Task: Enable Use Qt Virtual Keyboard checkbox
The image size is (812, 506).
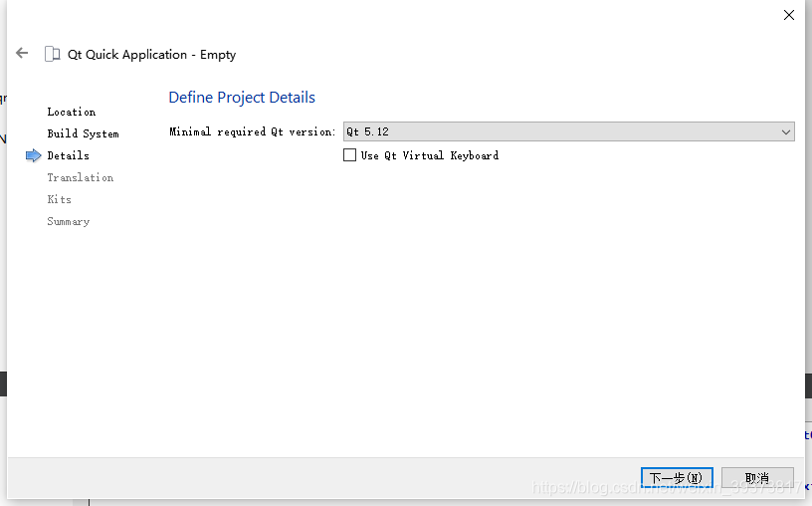Action: point(349,155)
